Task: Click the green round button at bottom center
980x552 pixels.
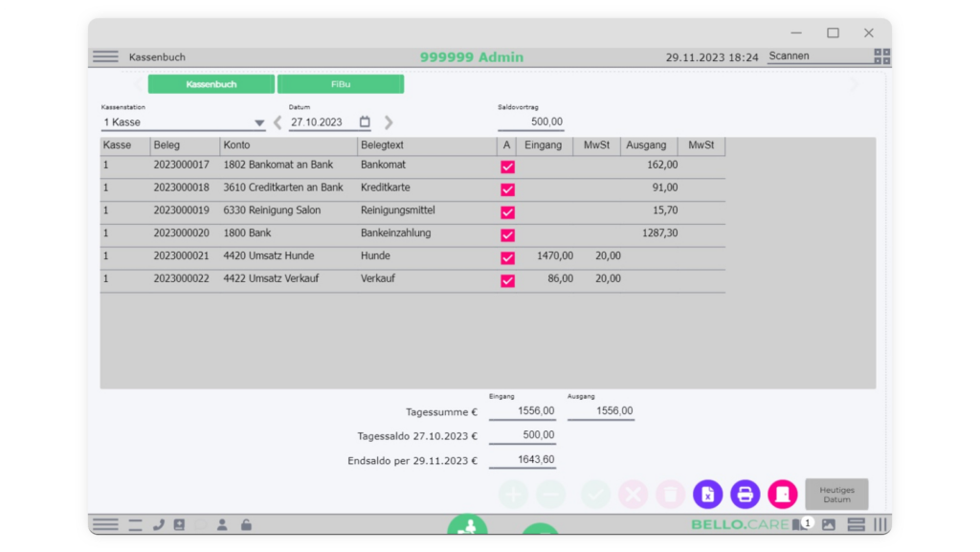Action: (467, 525)
